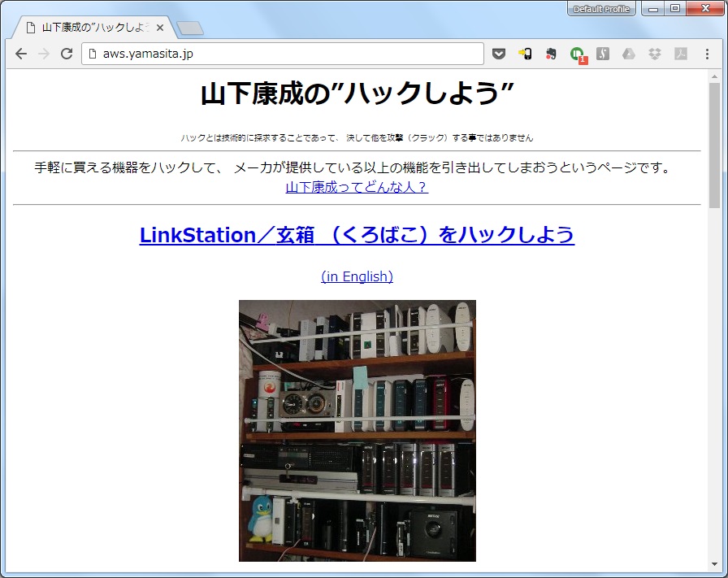Click the send-to-phone extension icon
The height and width of the screenshot is (578, 728).
coord(525,54)
